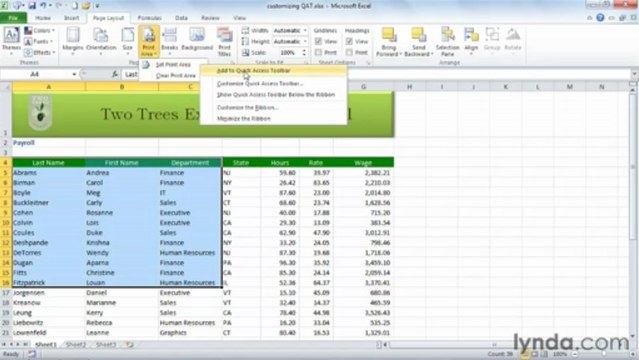
Task: Click the Group objects icon
Action: click(492, 39)
